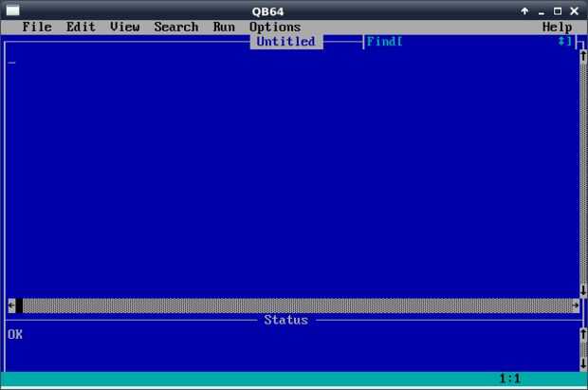This screenshot has width=588, height=390.
Task: Open the View menu
Action: pyautogui.click(x=125, y=27)
